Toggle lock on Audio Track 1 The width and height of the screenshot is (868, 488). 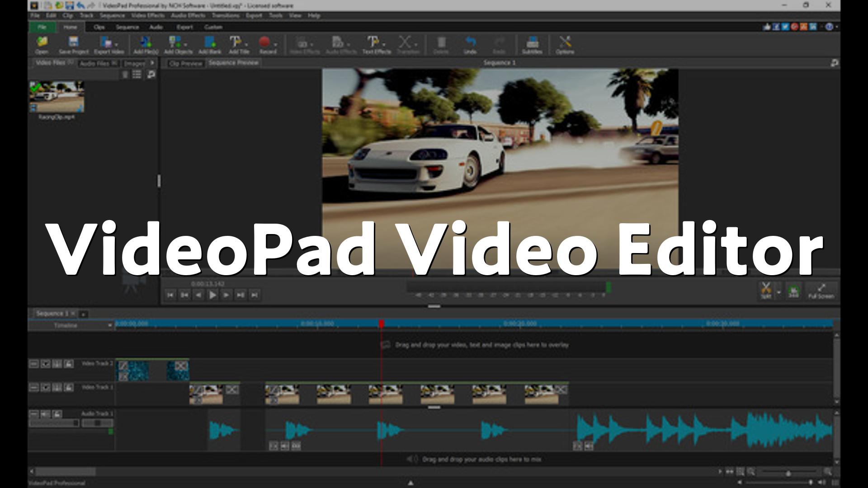(x=57, y=414)
